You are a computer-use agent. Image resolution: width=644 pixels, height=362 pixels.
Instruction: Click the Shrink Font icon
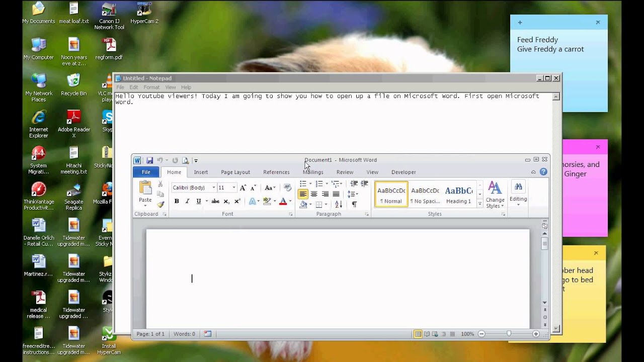point(252,188)
